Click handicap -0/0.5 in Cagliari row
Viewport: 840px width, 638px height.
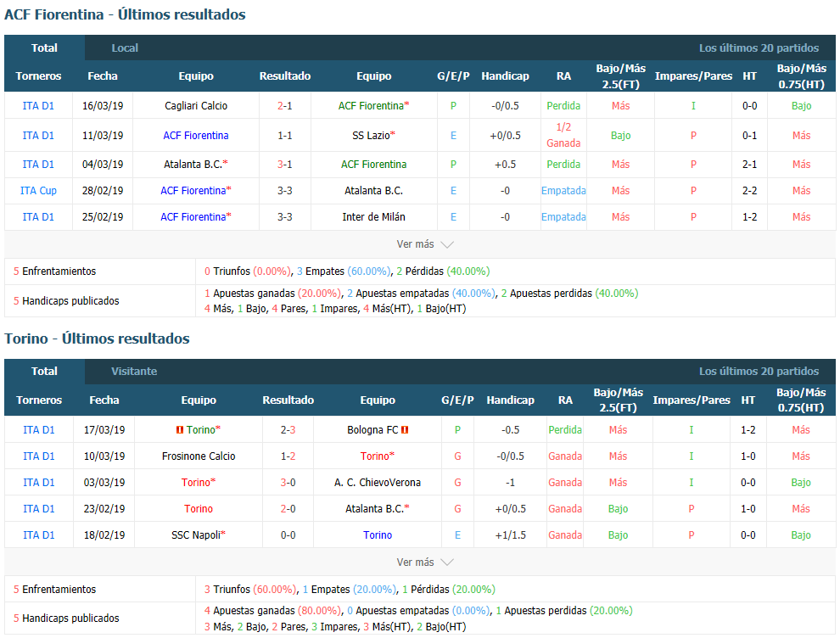505,105
